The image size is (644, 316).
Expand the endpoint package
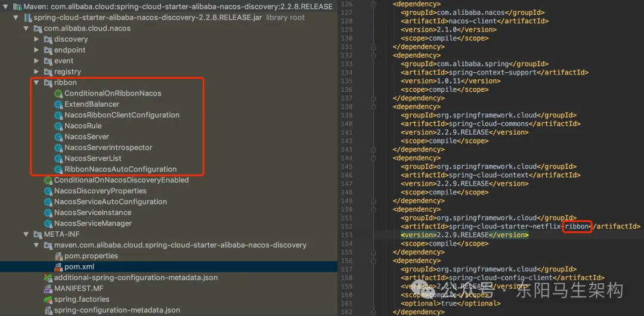[36, 49]
